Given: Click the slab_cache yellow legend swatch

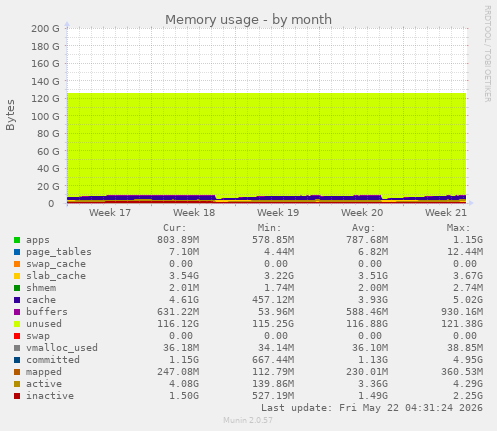Looking at the screenshot, I should click(x=17, y=276).
